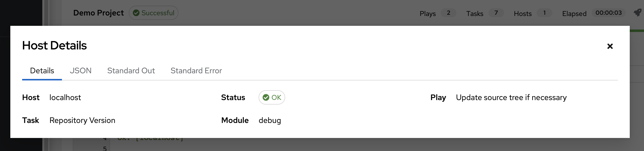644x151 pixels.
Task: Switch to the JSON tab
Action: tap(81, 71)
